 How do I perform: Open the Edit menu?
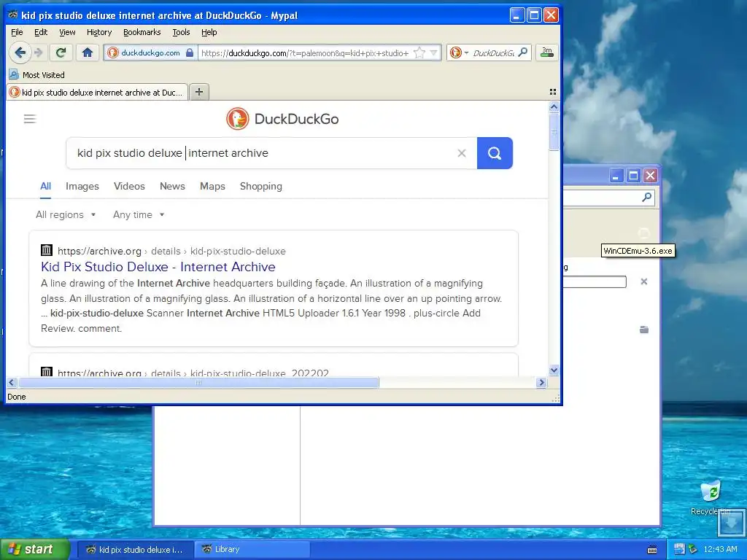(x=41, y=32)
